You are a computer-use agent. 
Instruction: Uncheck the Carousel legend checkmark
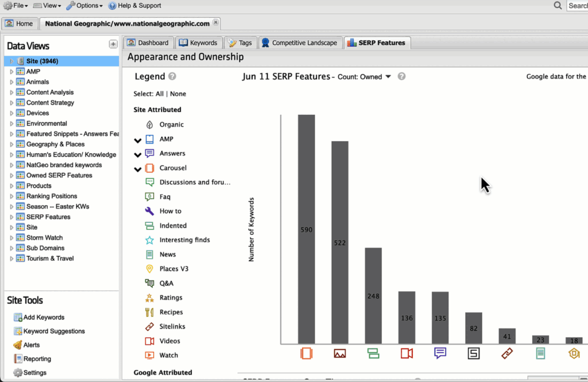click(138, 169)
